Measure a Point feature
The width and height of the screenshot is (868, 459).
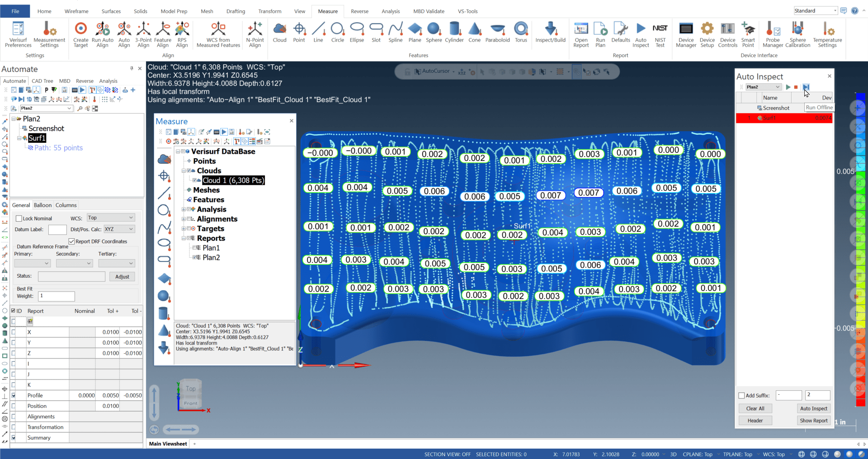click(x=299, y=32)
